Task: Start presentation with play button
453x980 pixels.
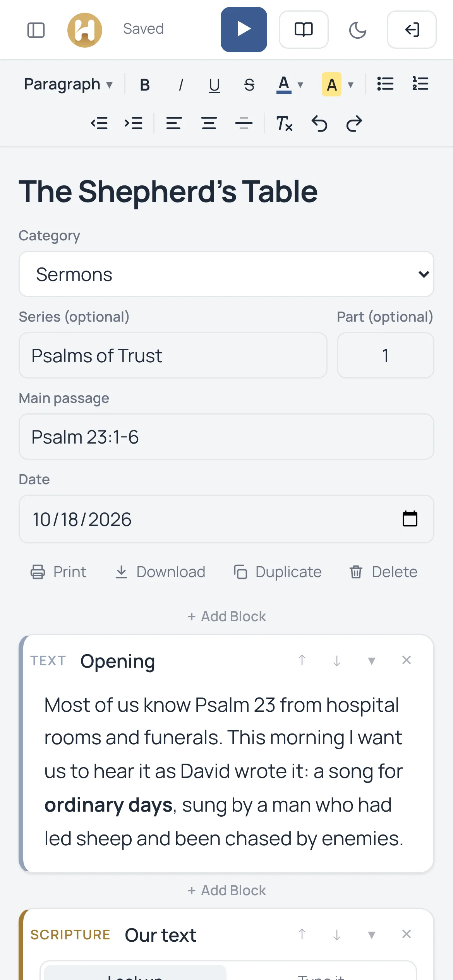Action: 244,29
